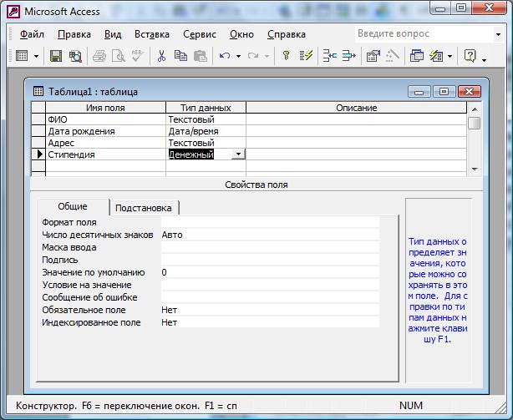
Task: Click the row selector for Стипендия row
Action: click(x=38, y=154)
